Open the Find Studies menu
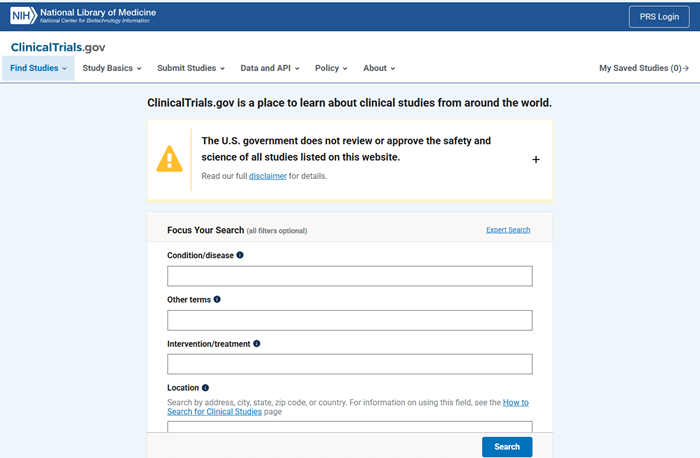This screenshot has height=458, width=700. (x=38, y=68)
